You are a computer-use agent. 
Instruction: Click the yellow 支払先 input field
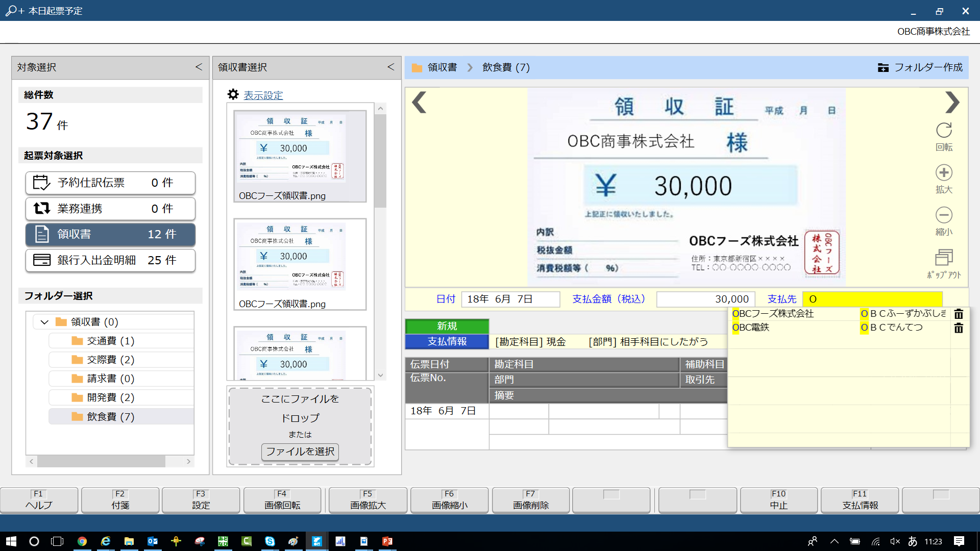pos(872,299)
